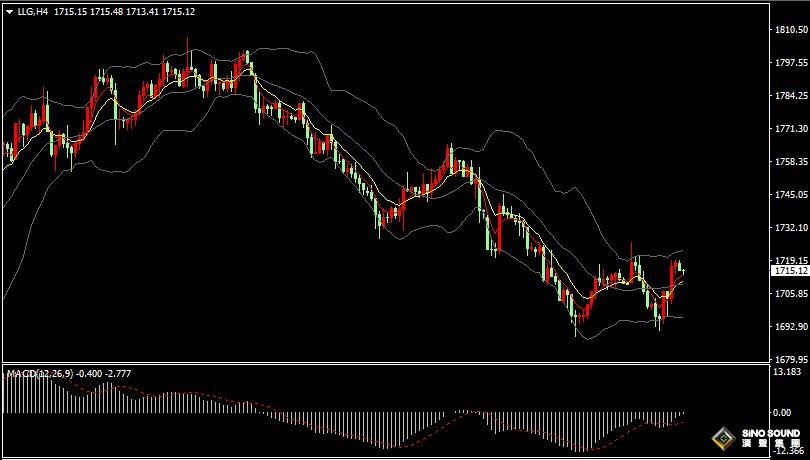Click the latest candlestick on the chart
Viewport: 810px width, 460px height.
pyautogui.click(x=683, y=271)
